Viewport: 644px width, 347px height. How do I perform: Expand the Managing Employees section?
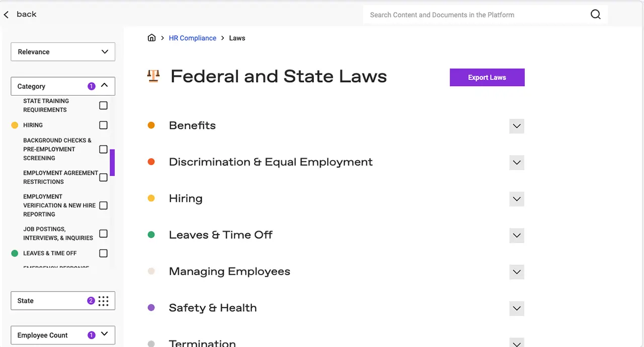517,272
